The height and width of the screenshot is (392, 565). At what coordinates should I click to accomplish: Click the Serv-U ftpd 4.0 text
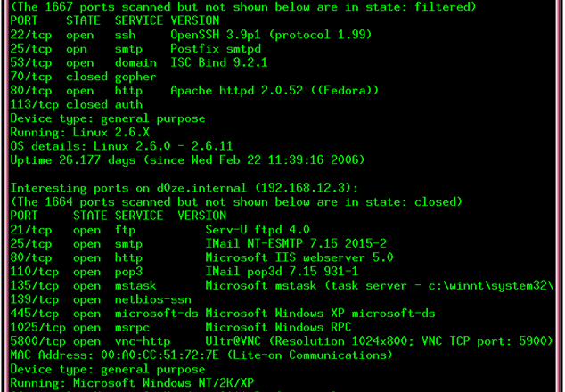258,230
